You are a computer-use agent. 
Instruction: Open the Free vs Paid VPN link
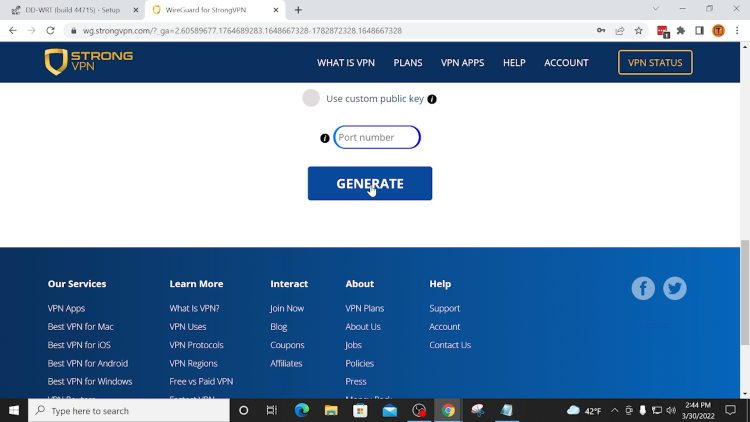coord(201,381)
